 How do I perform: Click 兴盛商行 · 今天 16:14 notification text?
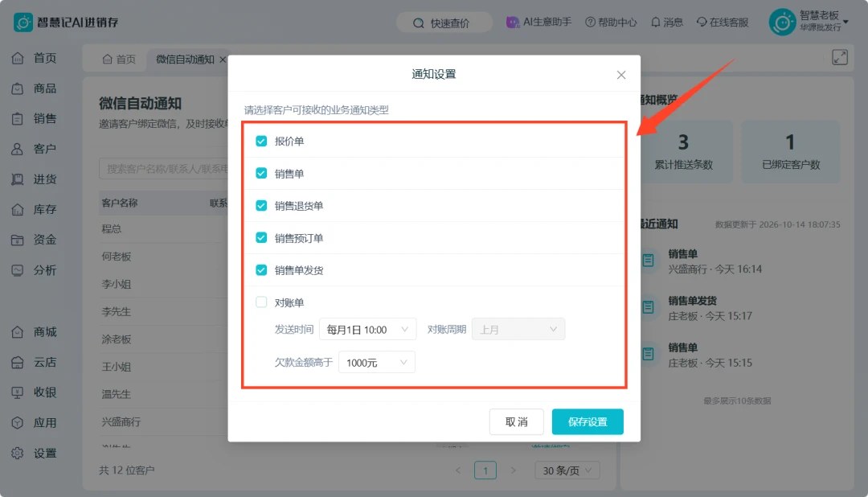coord(714,269)
